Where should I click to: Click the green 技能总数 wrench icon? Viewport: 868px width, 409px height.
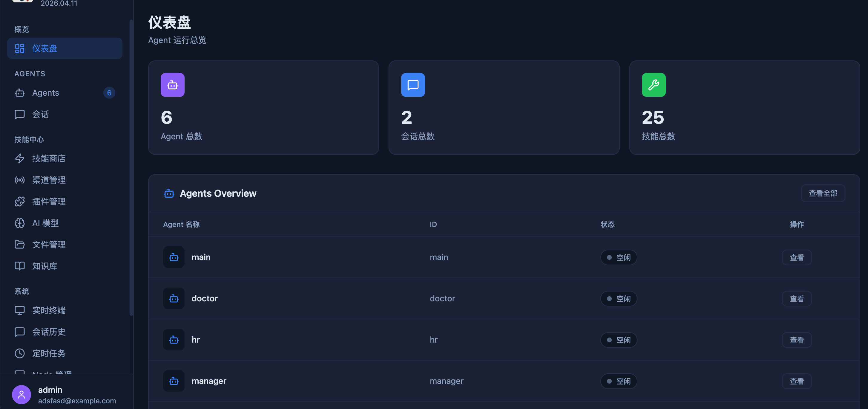click(653, 85)
